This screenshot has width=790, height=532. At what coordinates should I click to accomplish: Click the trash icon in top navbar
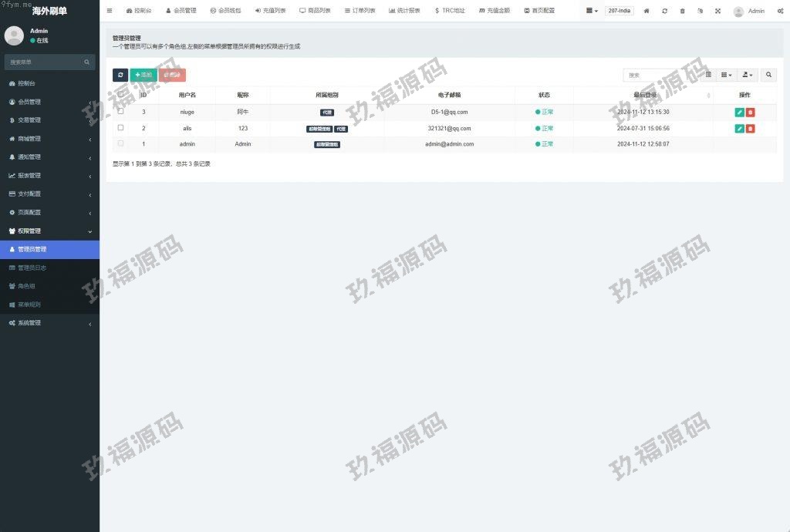[682, 11]
